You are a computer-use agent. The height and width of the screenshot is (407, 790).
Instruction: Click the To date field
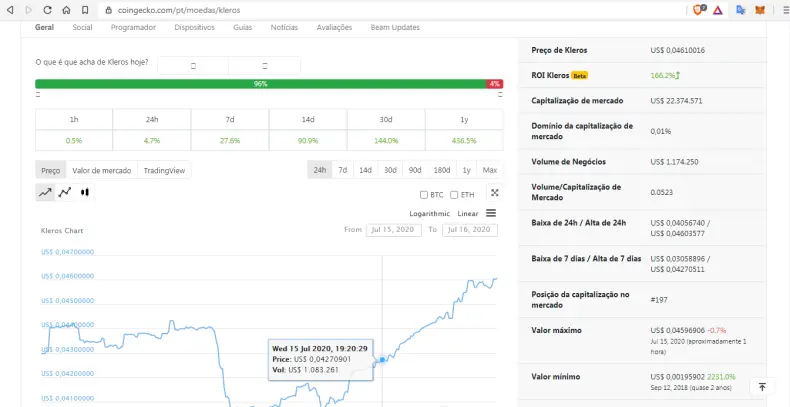[x=470, y=230]
